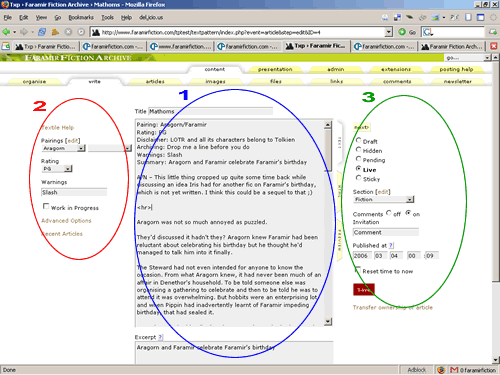Select the Draft status radio button
This screenshot has width=500, height=375.
(x=358, y=140)
